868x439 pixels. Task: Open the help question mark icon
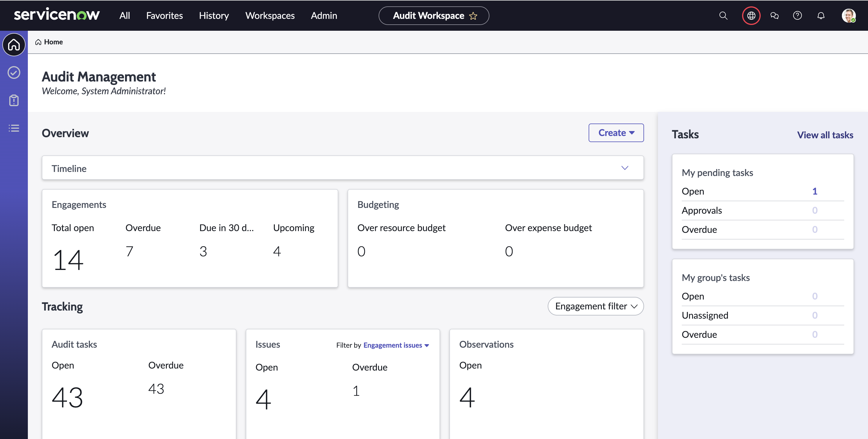point(797,15)
